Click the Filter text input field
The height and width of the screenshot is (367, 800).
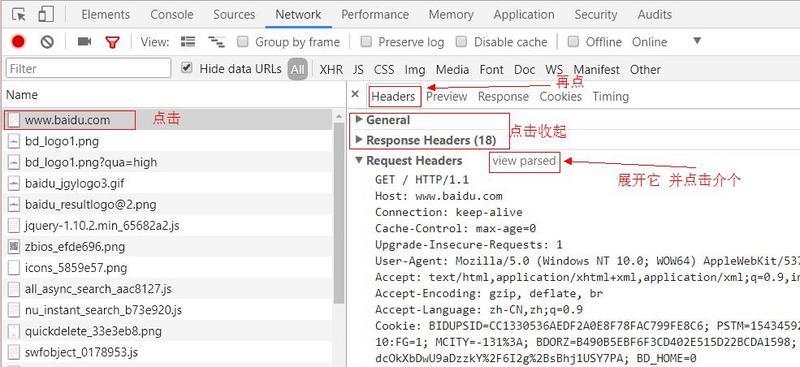click(88, 68)
